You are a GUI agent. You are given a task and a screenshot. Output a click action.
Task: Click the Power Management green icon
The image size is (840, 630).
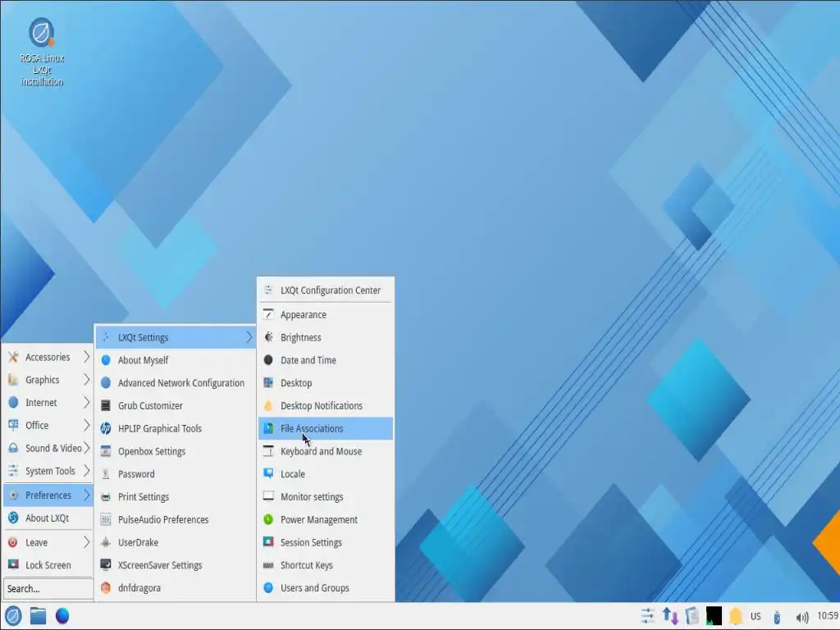(x=268, y=519)
